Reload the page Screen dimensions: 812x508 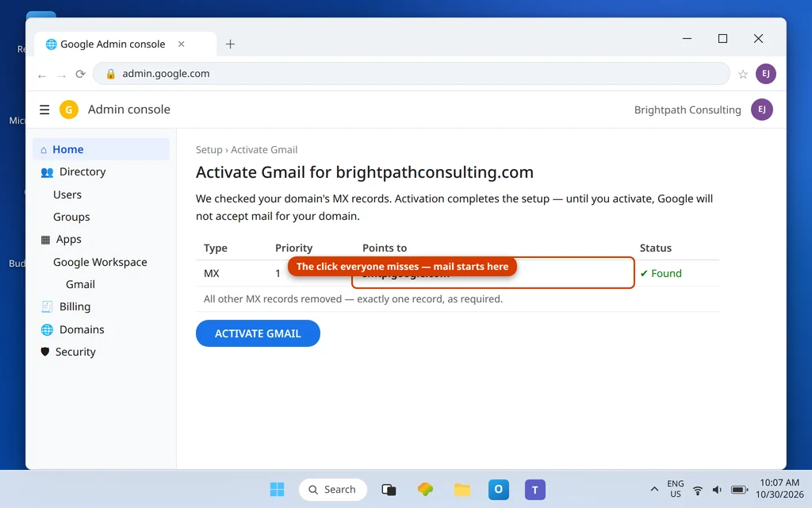click(80, 74)
